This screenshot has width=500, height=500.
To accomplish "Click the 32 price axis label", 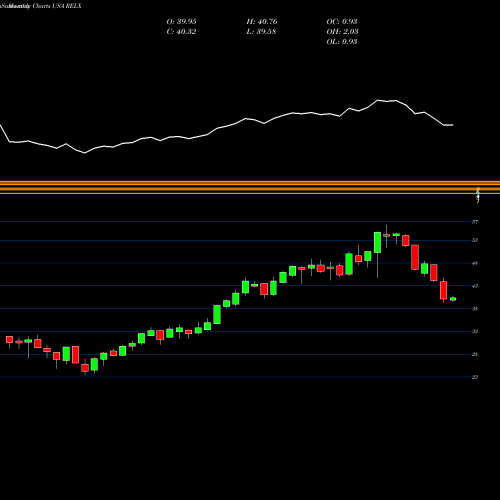I will pos(475,331).
